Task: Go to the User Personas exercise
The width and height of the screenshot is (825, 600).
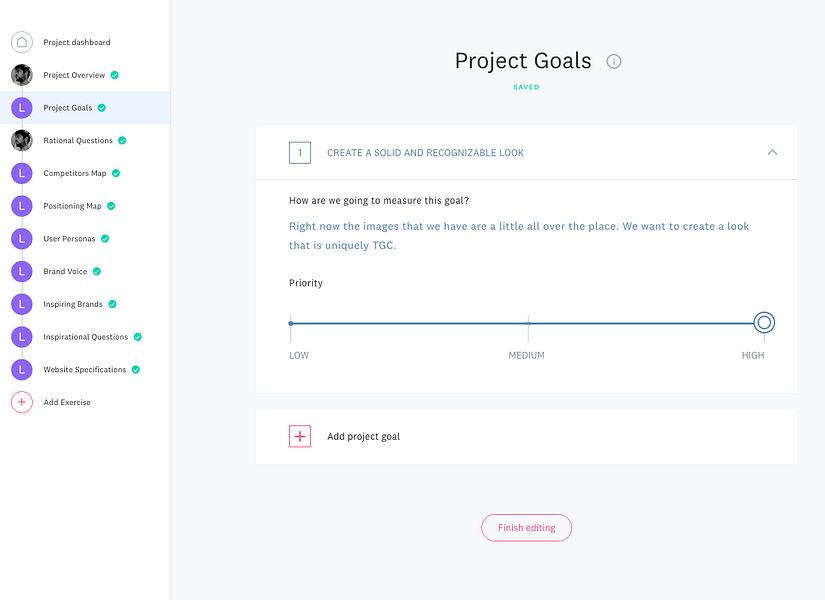Action: [69, 239]
